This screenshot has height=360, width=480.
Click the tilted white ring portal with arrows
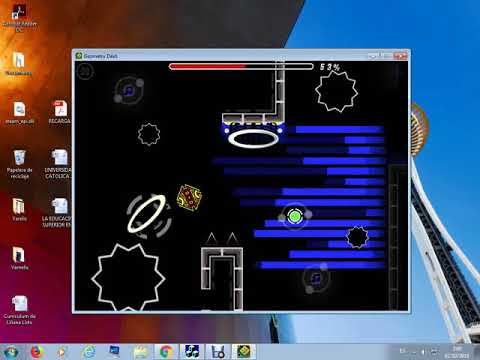147,214
